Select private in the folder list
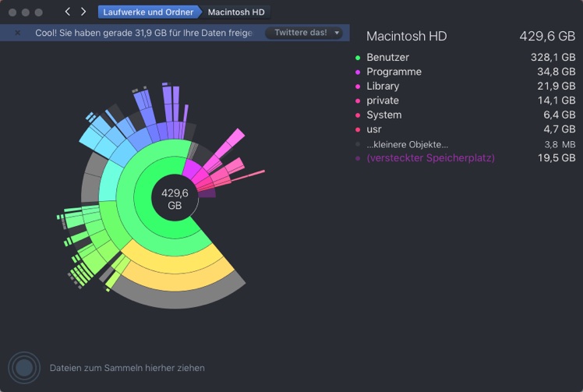The image size is (583, 392). [x=465, y=101]
